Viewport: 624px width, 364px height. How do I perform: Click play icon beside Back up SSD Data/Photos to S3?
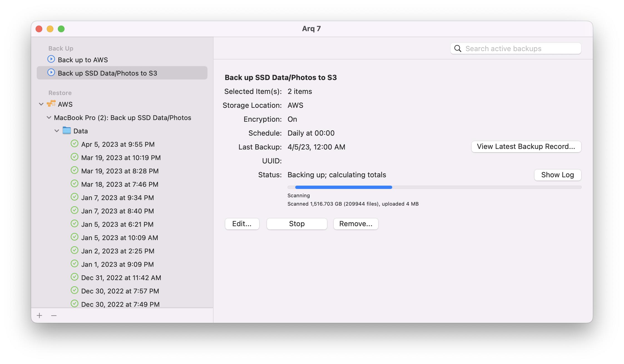coord(51,73)
